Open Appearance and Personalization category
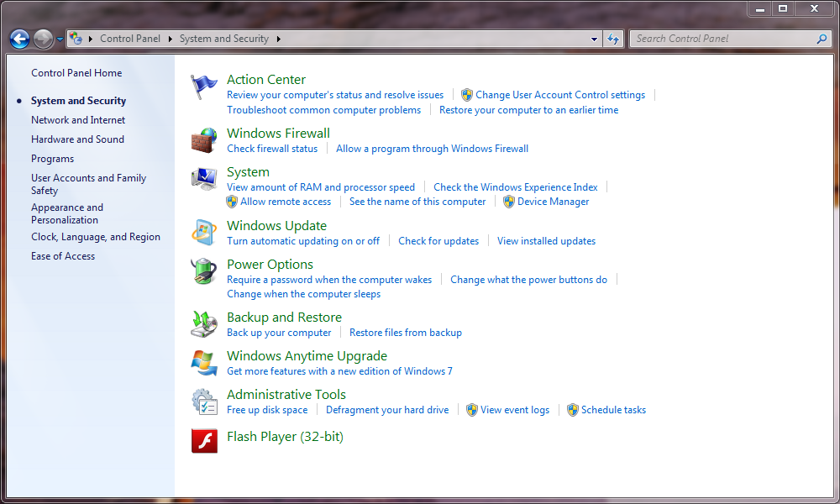The image size is (840, 504). point(67,213)
